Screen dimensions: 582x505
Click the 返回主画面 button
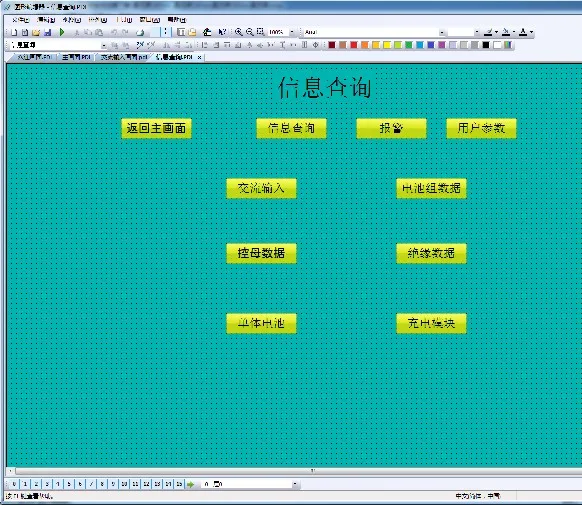(x=156, y=128)
